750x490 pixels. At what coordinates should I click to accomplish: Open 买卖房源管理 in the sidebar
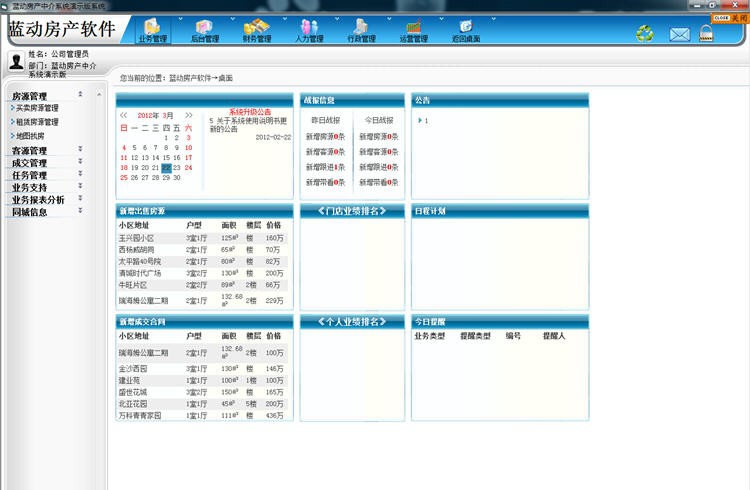(x=37, y=108)
